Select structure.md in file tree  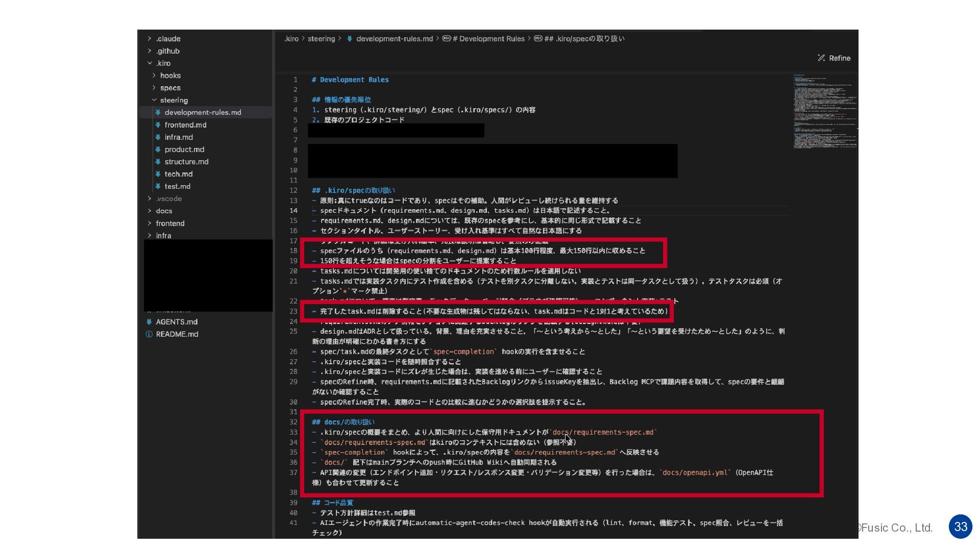186,162
